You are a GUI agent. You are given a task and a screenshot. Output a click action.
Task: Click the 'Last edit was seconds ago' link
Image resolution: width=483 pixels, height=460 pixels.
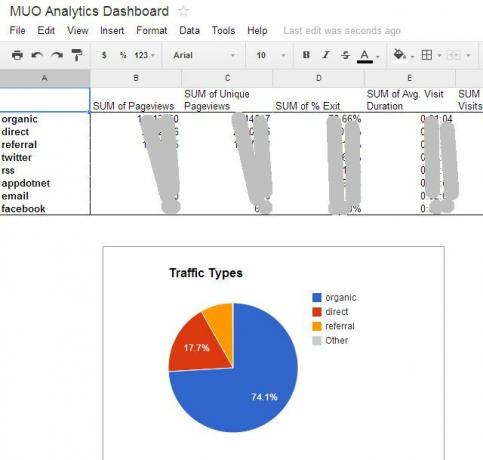(342, 31)
